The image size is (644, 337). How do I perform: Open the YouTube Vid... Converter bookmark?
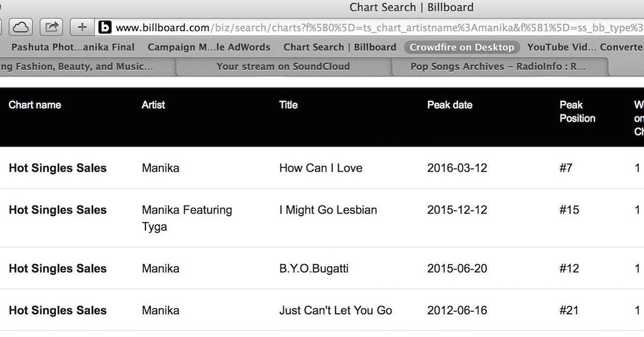586,47
